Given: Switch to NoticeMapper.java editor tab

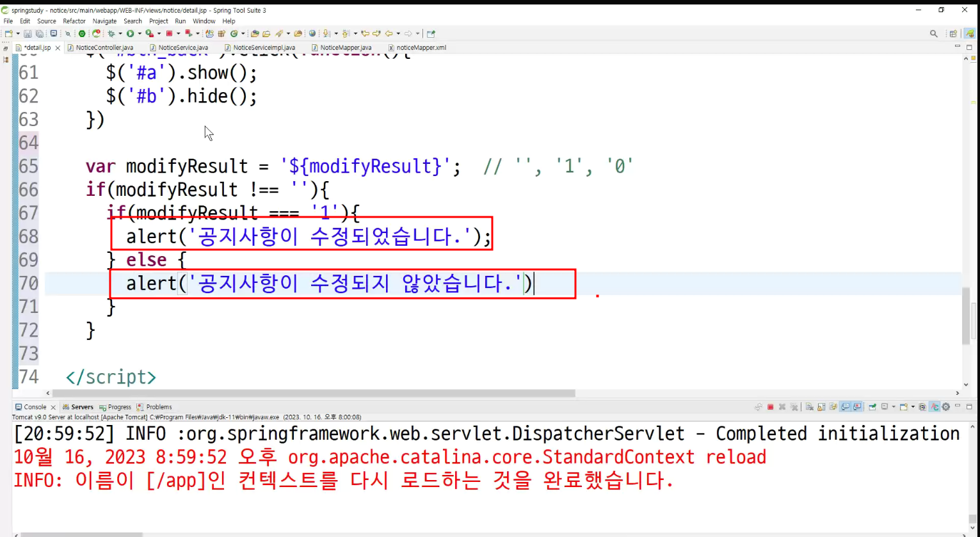Looking at the screenshot, I should [x=341, y=48].
